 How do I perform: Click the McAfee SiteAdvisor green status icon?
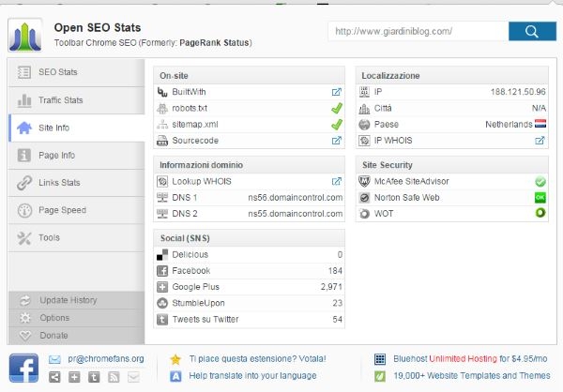click(x=540, y=182)
